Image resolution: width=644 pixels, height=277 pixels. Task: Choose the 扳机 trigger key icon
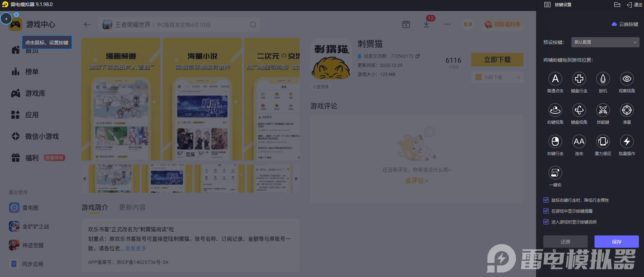click(603, 79)
